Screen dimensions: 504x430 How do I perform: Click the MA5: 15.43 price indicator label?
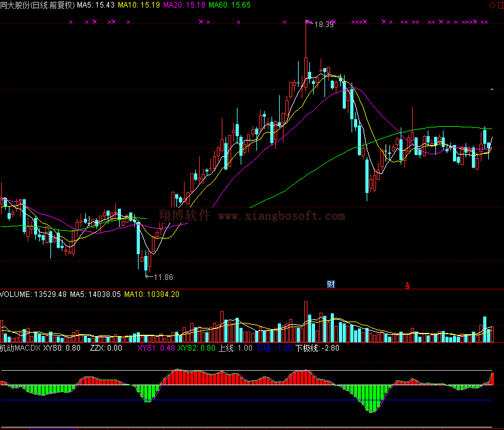96,5
